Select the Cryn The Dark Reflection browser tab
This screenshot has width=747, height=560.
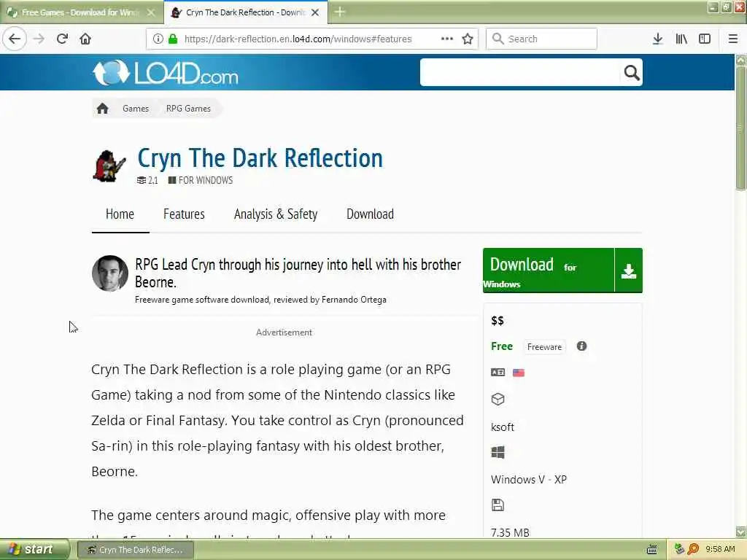(246, 12)
